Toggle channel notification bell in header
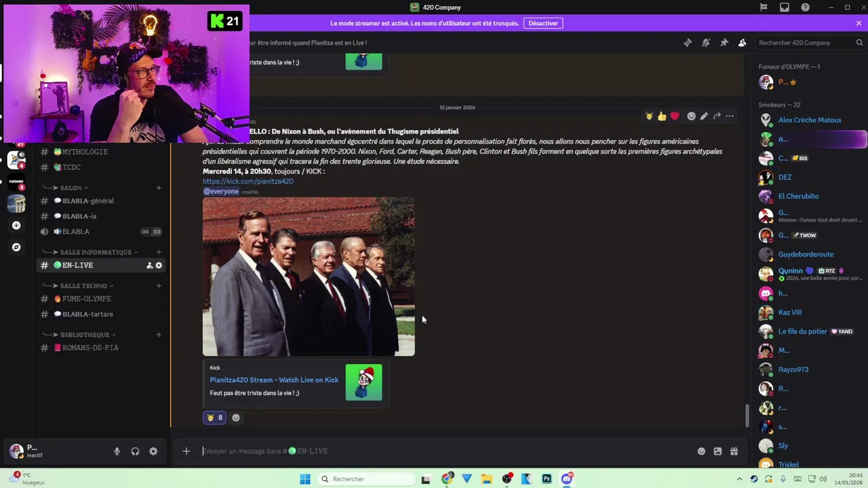This screenshot has width=868, height=488. 706,43
